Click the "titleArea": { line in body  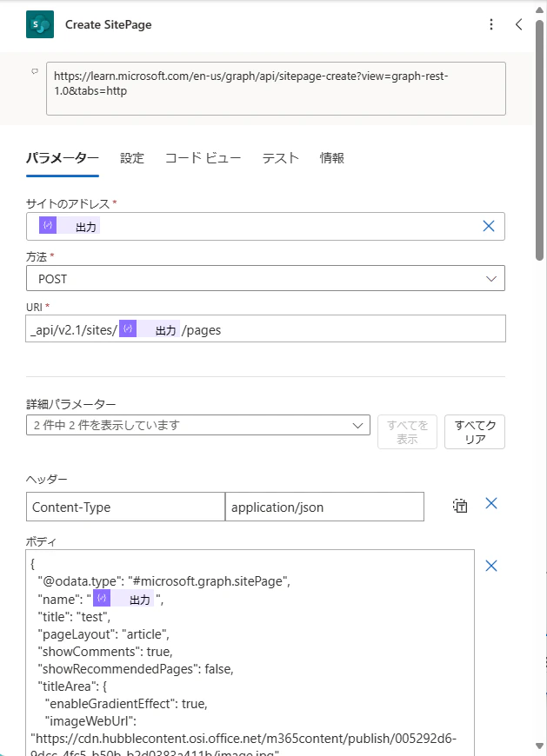[72, 686]
